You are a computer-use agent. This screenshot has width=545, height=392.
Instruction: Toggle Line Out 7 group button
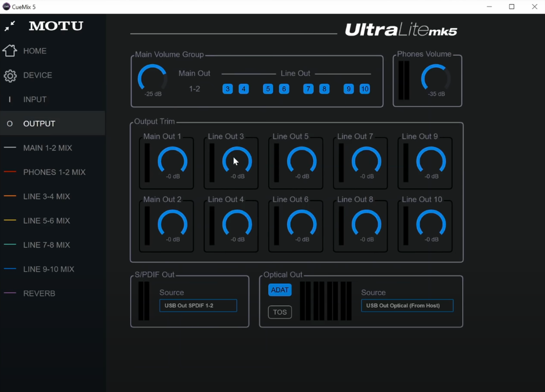pos(308,89)
